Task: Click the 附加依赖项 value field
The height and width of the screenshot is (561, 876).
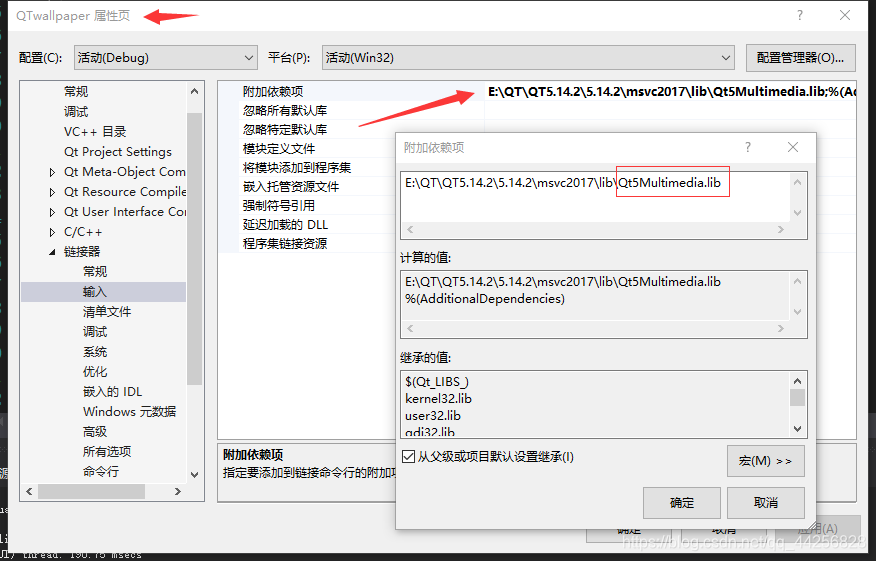Action: coord(670,92)
